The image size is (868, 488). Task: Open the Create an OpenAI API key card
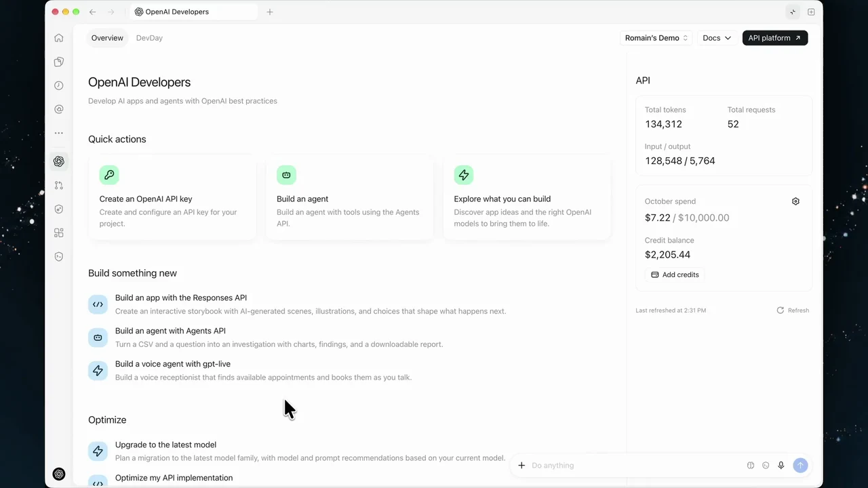[172, 197]
